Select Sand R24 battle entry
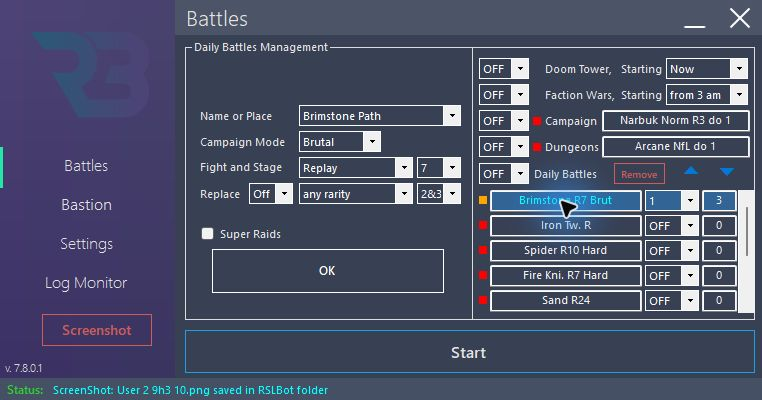 (565, 300)
